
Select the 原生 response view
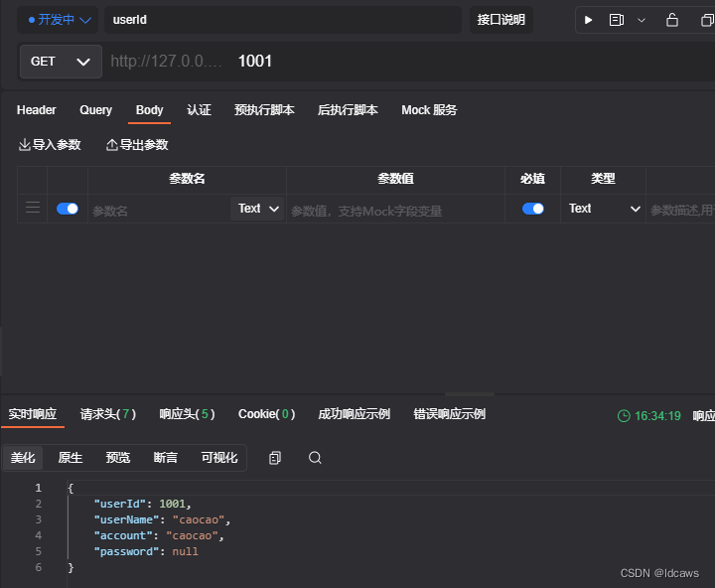point(71,458)
